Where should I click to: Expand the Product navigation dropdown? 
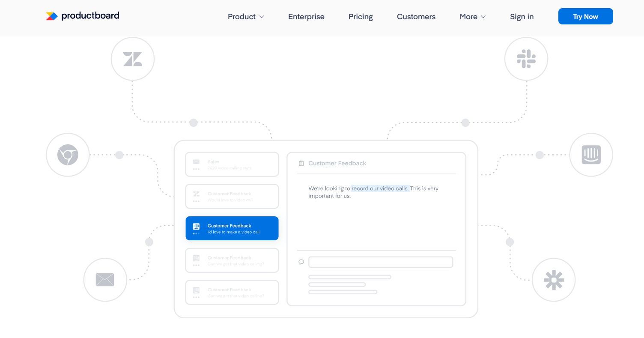point(245,17)
